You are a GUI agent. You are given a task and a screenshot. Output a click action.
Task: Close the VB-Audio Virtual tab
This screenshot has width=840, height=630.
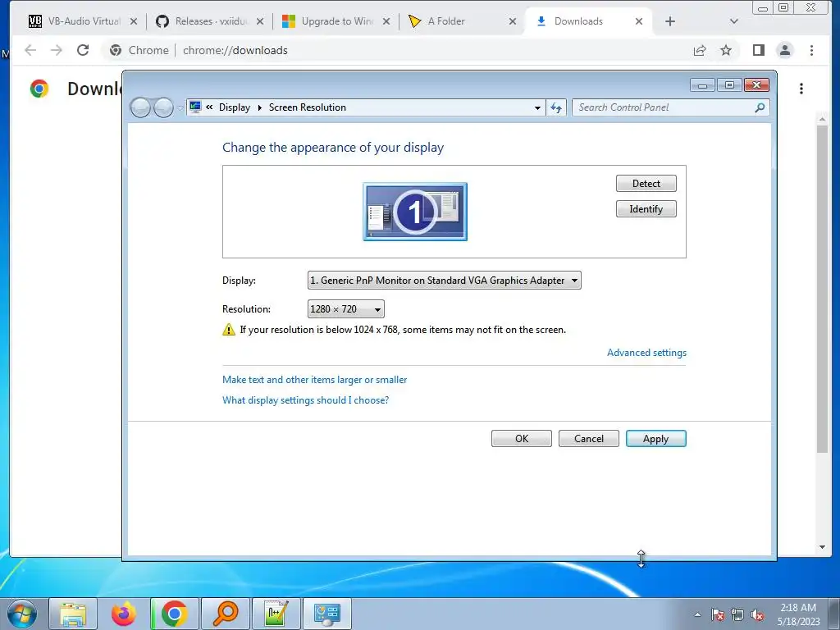click(134, 21)
